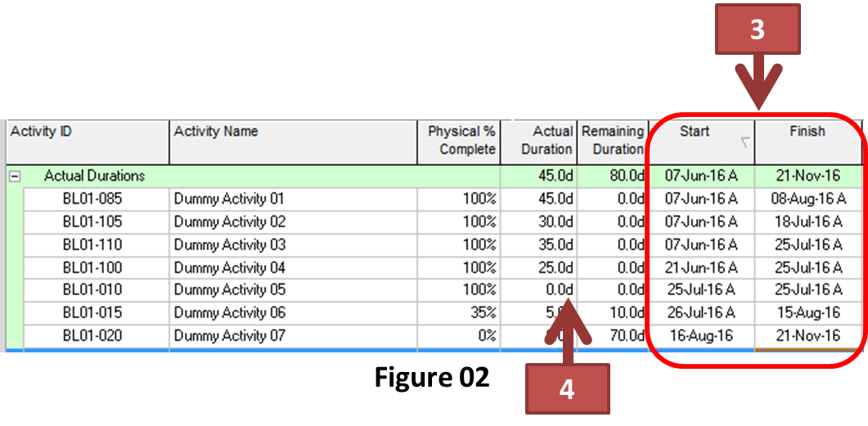Sort by the Activity ID column header
Screen dimensions: 868x426
coord(87,142)
